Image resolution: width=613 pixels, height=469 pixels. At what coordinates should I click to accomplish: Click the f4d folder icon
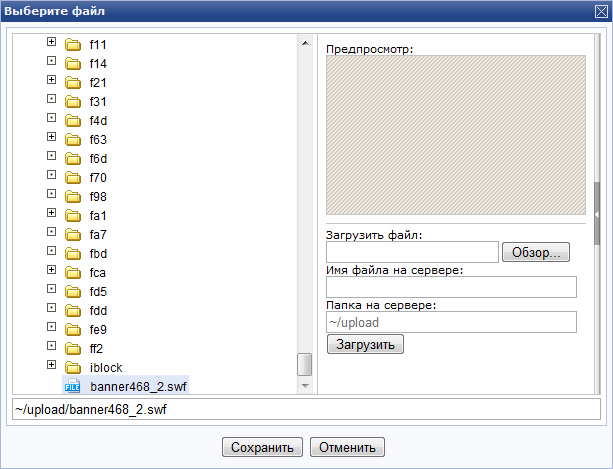[x=73, y=121]
